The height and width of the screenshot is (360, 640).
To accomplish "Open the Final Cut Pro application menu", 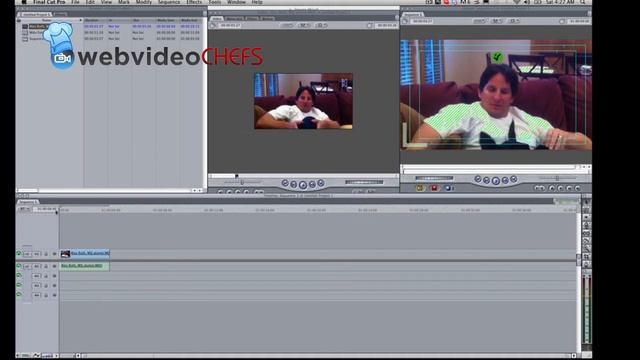I will point(49,2).
